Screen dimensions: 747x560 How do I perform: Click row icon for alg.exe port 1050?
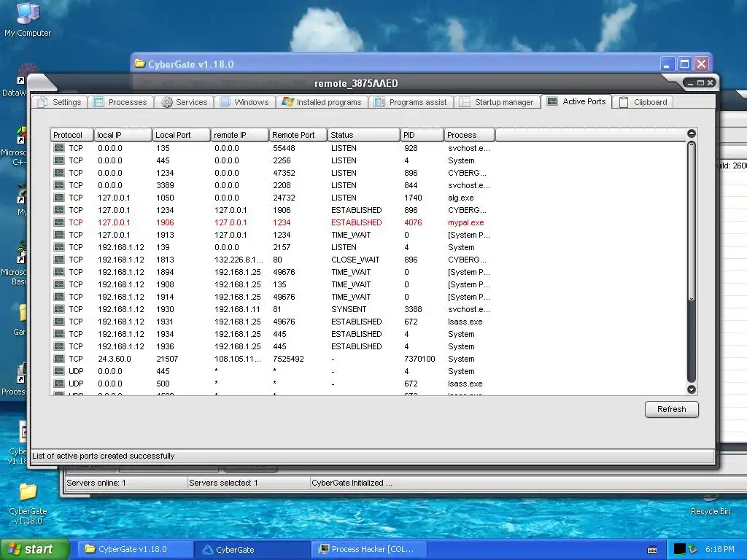click(59, 198)
